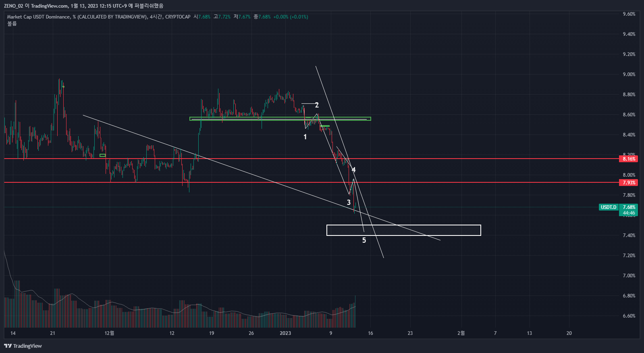This screenshot has width=644, height=353.
Task: Click the 8.40% price axis label
Action: [x=629, y=135]
